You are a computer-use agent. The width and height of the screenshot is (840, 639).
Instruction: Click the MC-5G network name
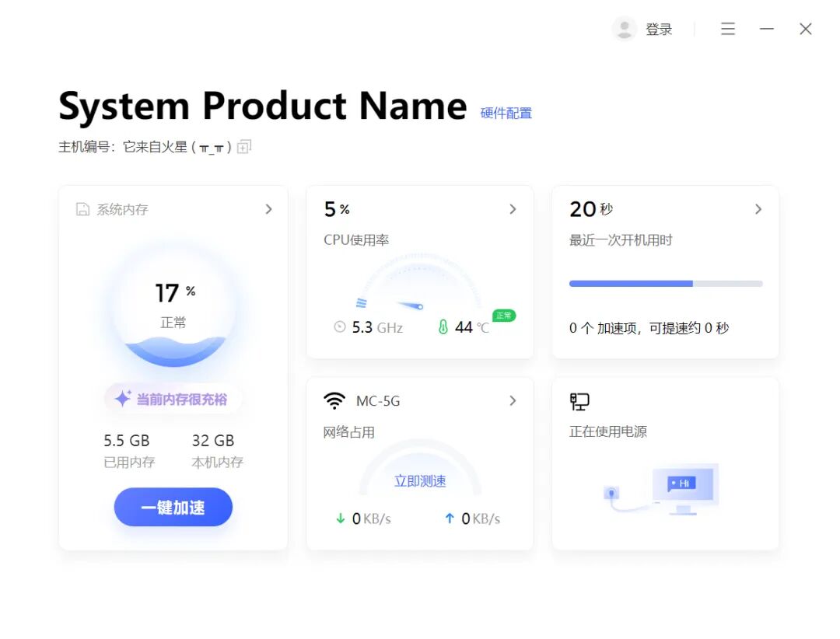coord(378,401)
